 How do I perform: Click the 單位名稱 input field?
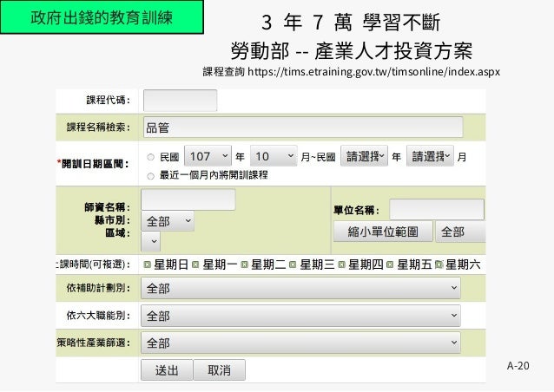click(x=437, y=210)
